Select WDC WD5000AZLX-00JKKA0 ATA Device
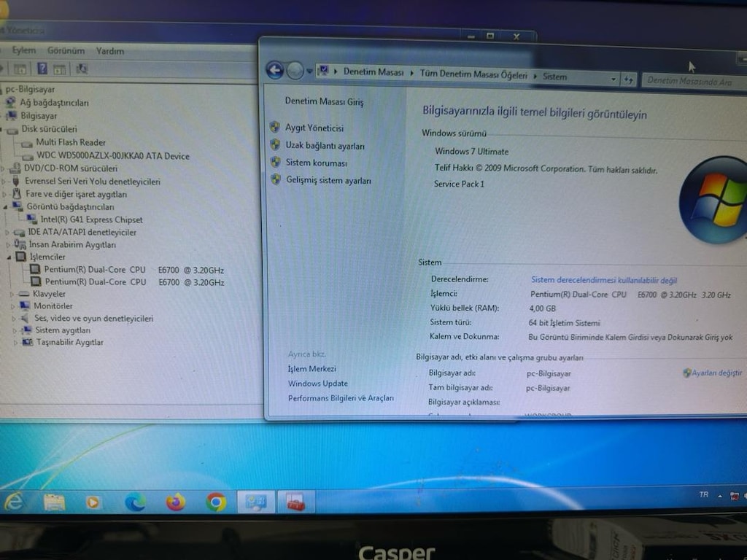 113,156
